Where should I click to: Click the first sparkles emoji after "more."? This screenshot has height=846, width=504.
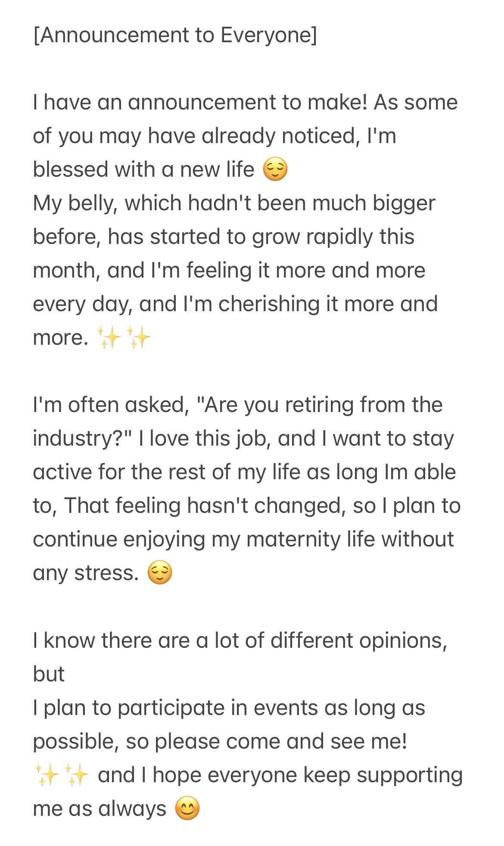[x=109, y=337]
